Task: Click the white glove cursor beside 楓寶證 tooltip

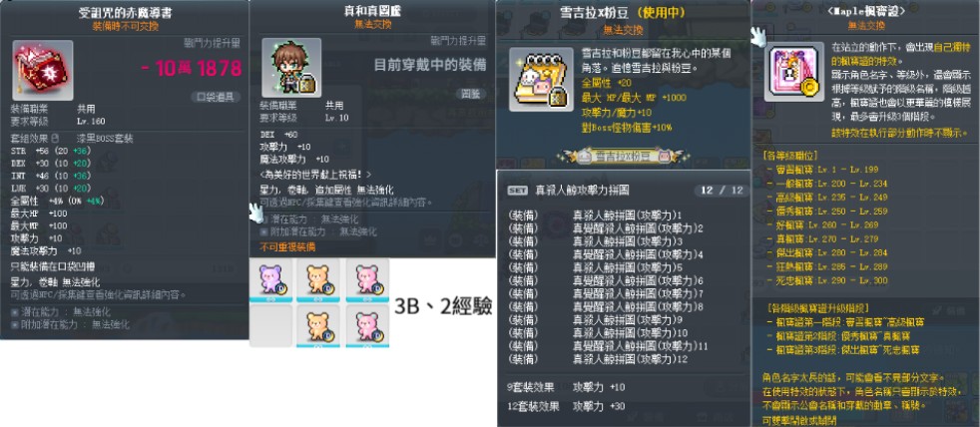Action: coord(758,36)
